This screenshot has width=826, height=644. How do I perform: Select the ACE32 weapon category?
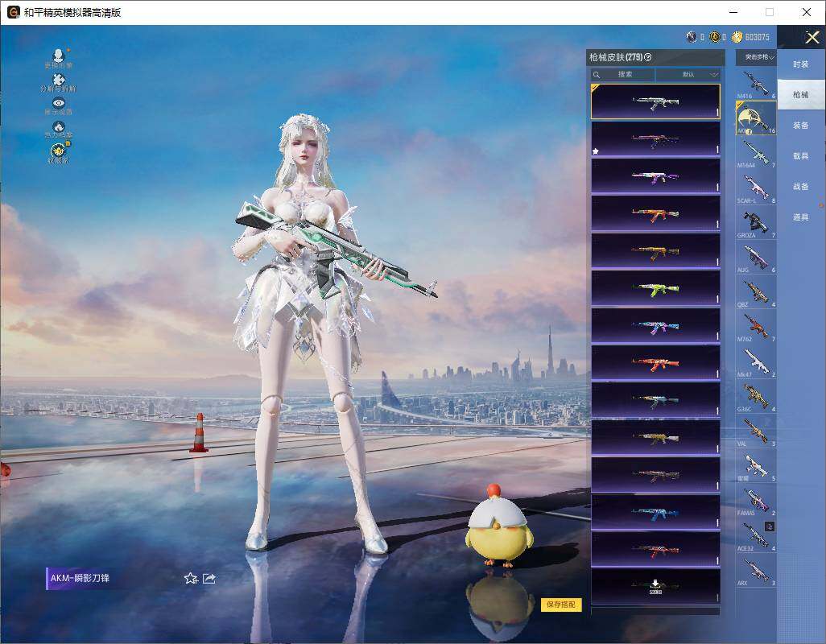coord(756,536)
